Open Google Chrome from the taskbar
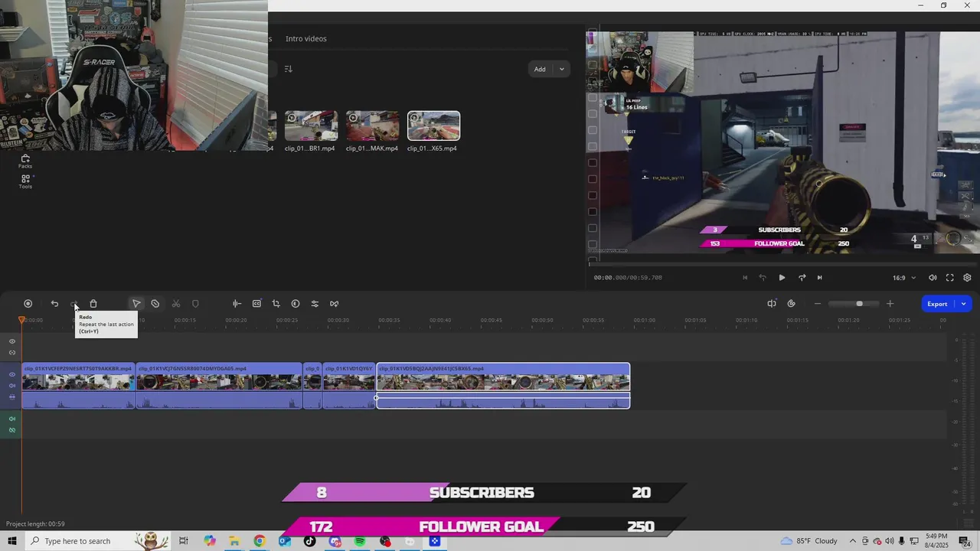 pyautogui.click(x=260, y=541)
